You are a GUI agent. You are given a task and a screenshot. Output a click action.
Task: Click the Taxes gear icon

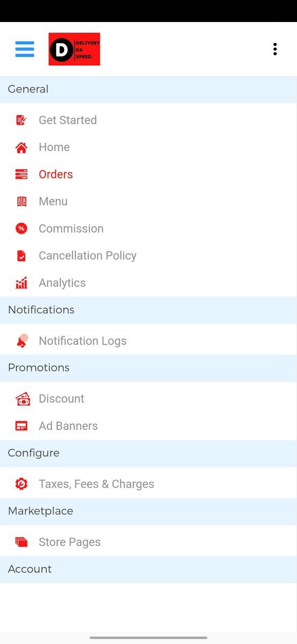tap(21, 484)
